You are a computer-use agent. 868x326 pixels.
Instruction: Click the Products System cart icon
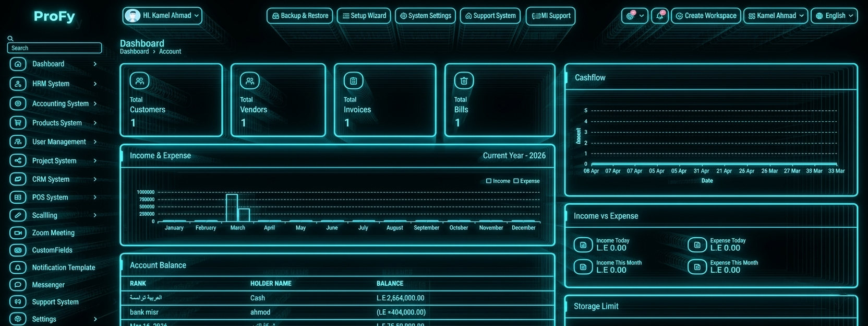[18, 123]
